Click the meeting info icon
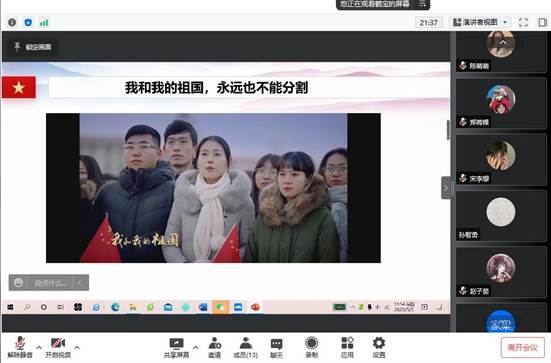Viewport: 551px width, 363px height. point(12,22)
